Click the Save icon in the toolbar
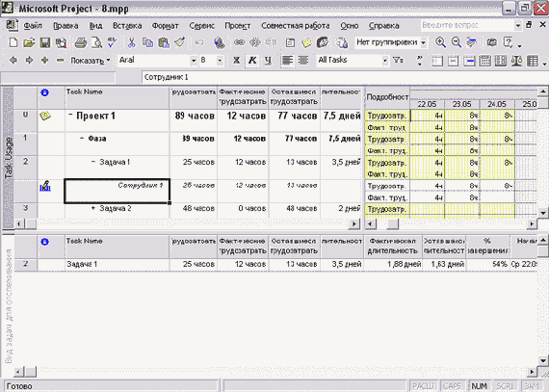The width and height of the screenshot is (549, 392). click(x=45, y=42)
